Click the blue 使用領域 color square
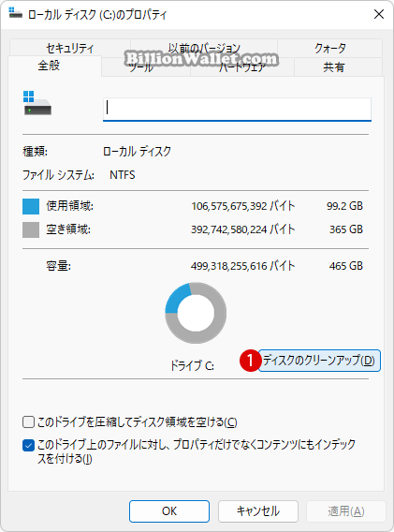Viewport: 394px width, 532px height. 31,206
